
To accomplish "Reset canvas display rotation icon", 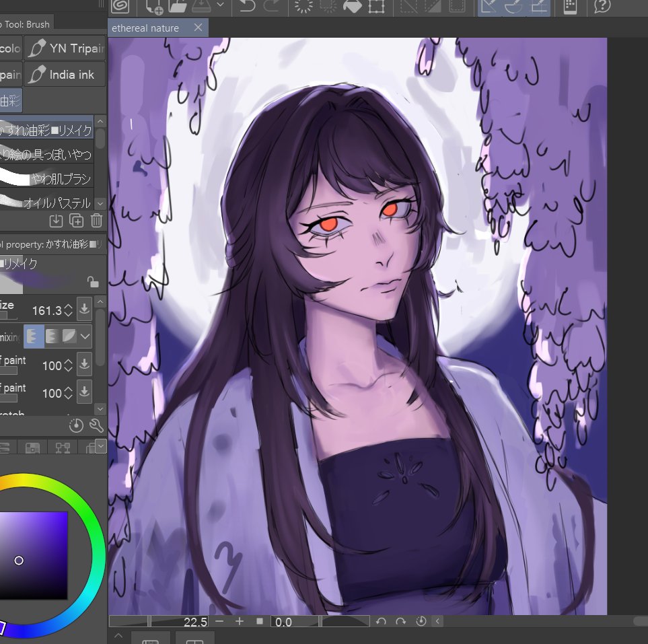I will point(421,621).
